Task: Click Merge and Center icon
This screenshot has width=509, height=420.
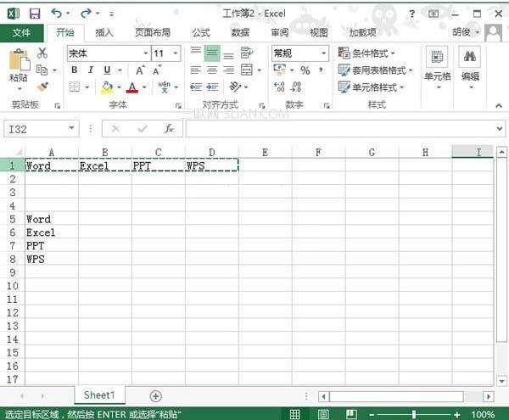Action: click(247, 70)
